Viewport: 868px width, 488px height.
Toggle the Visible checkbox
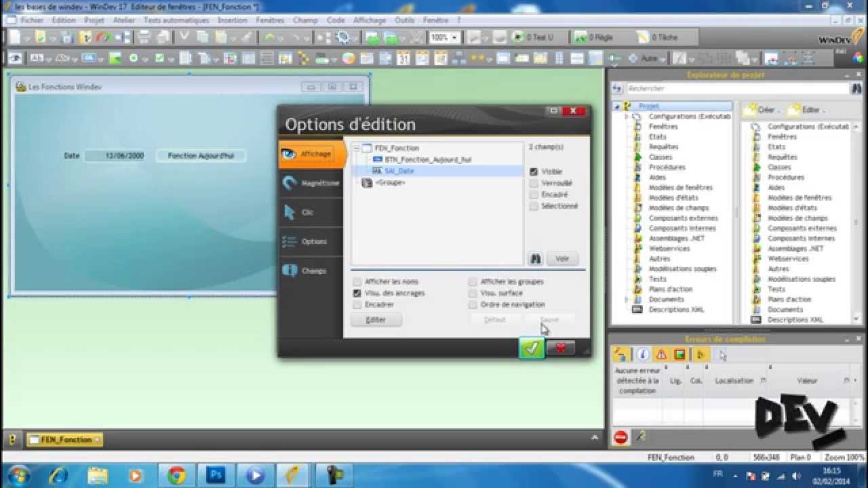pyautogui.click(x=534, y=171)
